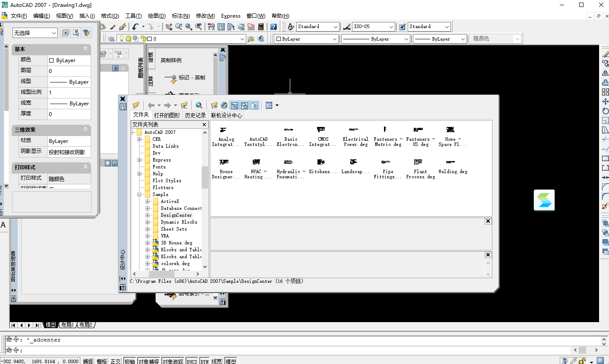
Task: Click the DesignCenter Up folder icon
Action: pyautogui.click(x=184, y=105)
